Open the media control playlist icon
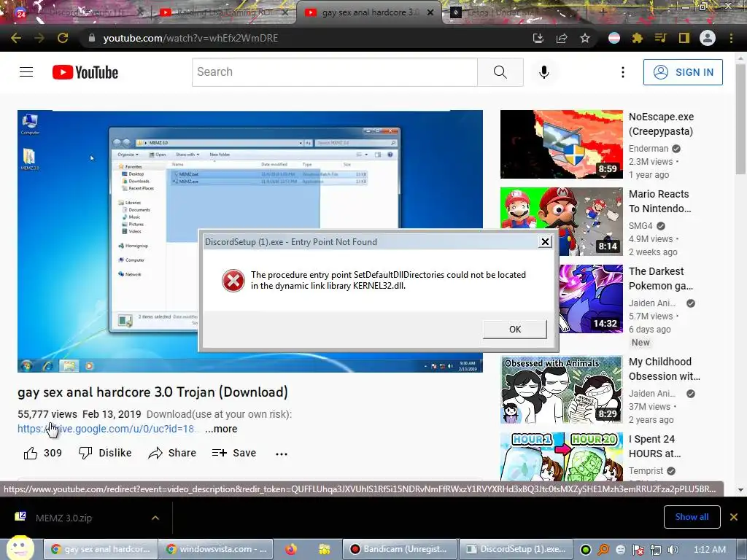Image resolution: width=747 pixels, height=560 pixels. tap(660, 38)
